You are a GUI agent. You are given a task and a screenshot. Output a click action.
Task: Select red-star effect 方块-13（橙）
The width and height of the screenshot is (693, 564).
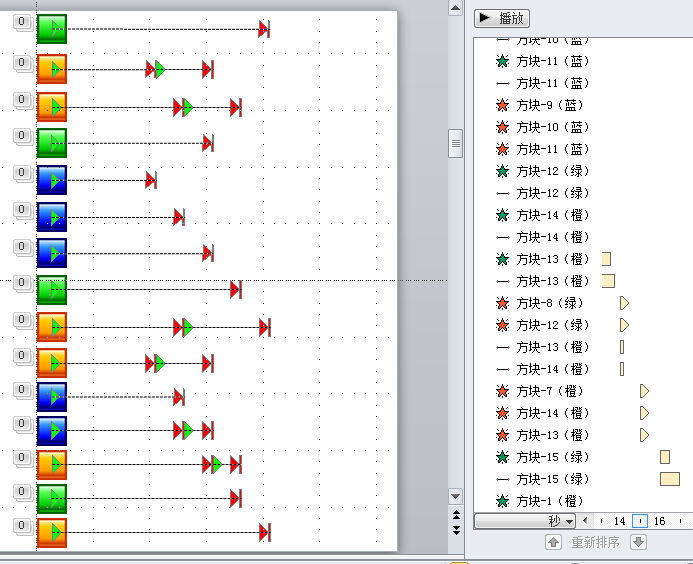click(x=543, y=435)
